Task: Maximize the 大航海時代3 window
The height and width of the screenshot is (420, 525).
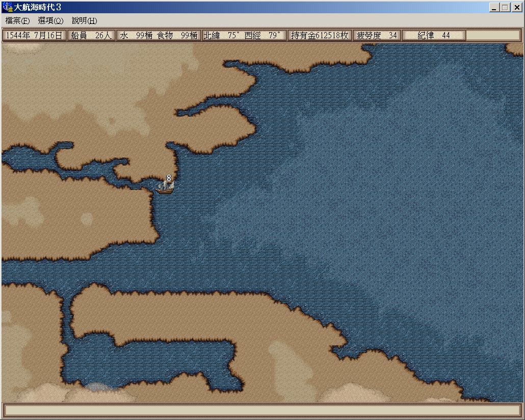Action: [x=505, y=8]
